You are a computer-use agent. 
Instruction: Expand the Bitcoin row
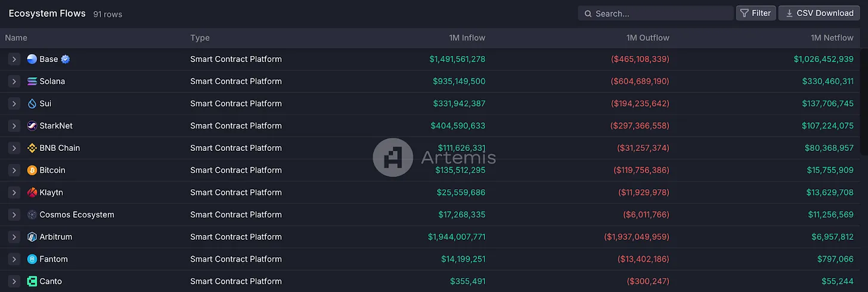[x=14, y=170]
